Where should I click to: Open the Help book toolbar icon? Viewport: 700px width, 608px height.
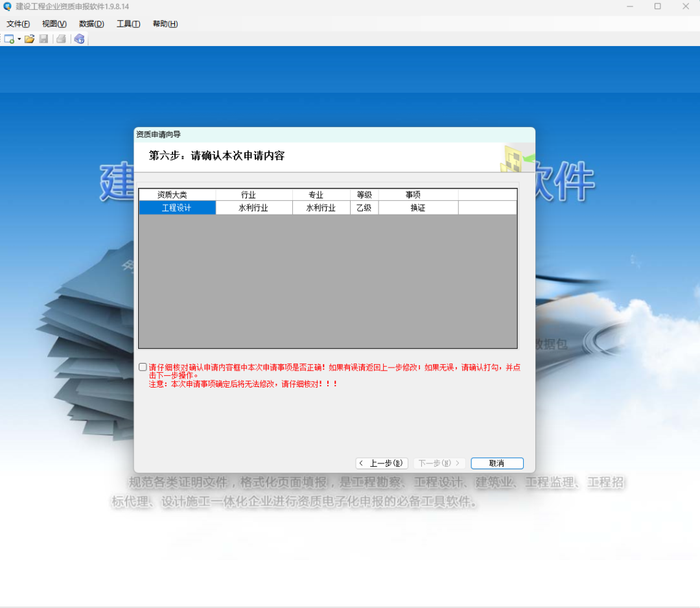click(79, 39)
